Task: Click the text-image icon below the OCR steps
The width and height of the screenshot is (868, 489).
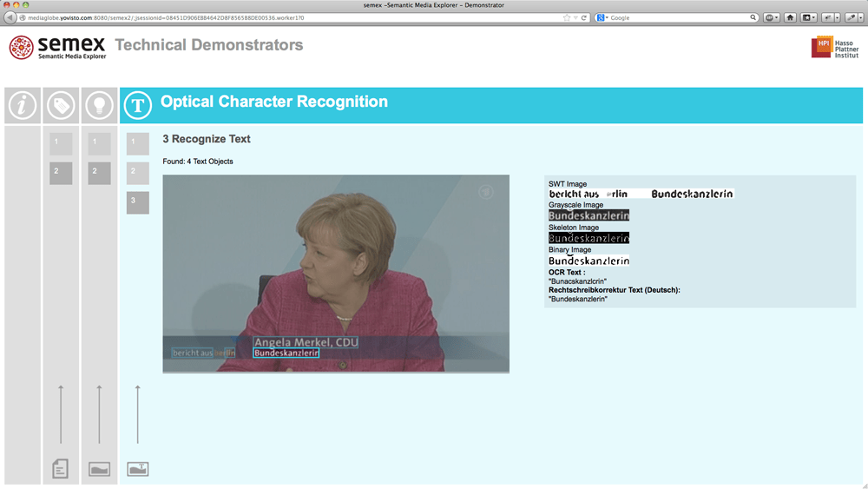Action: coord(138,469)
